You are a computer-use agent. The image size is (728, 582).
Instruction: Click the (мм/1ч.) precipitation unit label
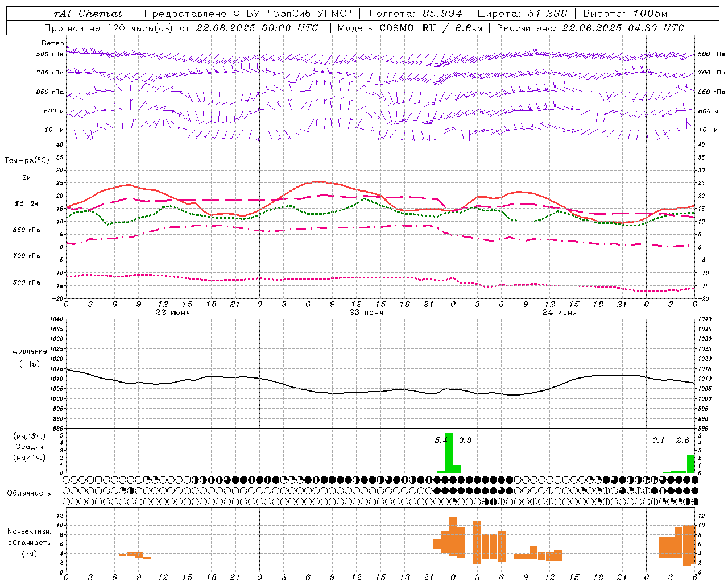point(29,458)
